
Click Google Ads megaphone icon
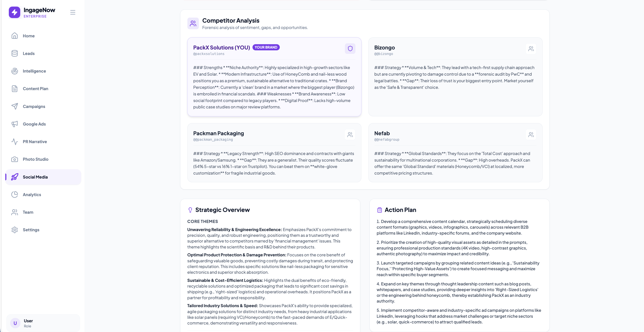click(15, 124)
